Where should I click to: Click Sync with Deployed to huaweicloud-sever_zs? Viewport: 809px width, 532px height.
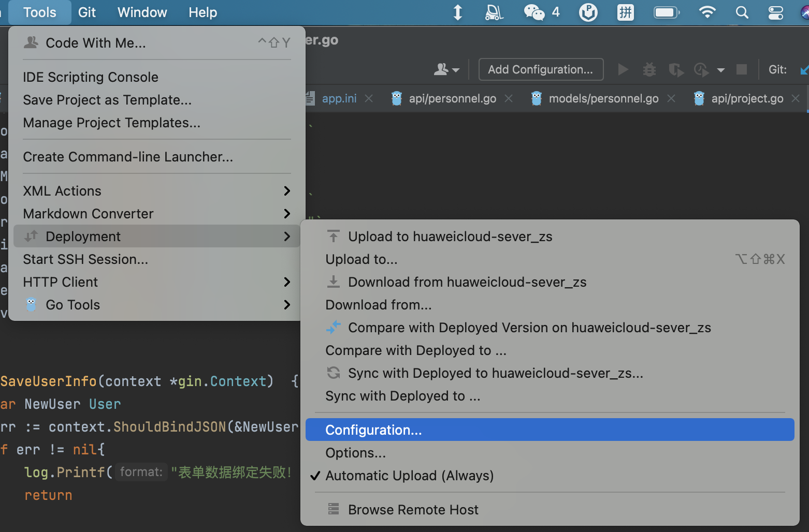tap(550, 373)
